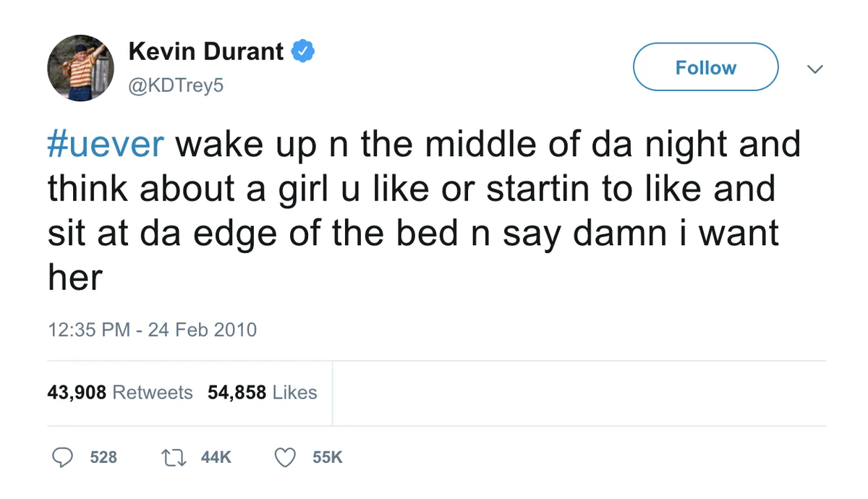Click the "Likes" label text
The image size is (868, 499).
coord(294,393)
